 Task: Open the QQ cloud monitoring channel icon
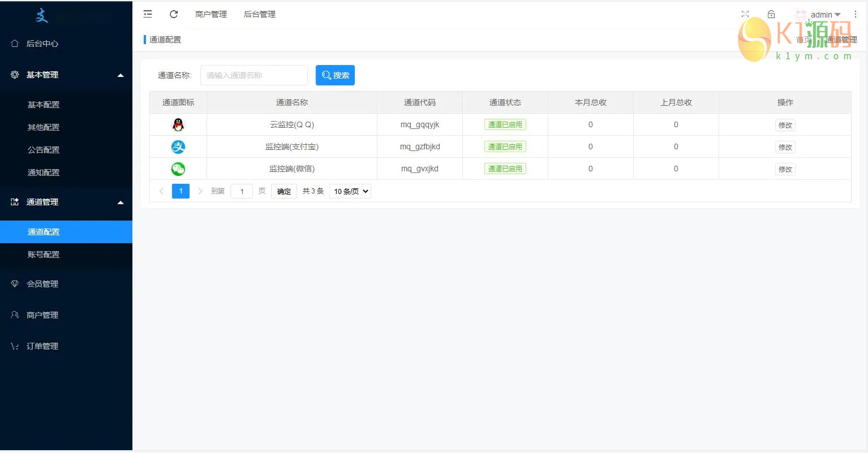178,124
